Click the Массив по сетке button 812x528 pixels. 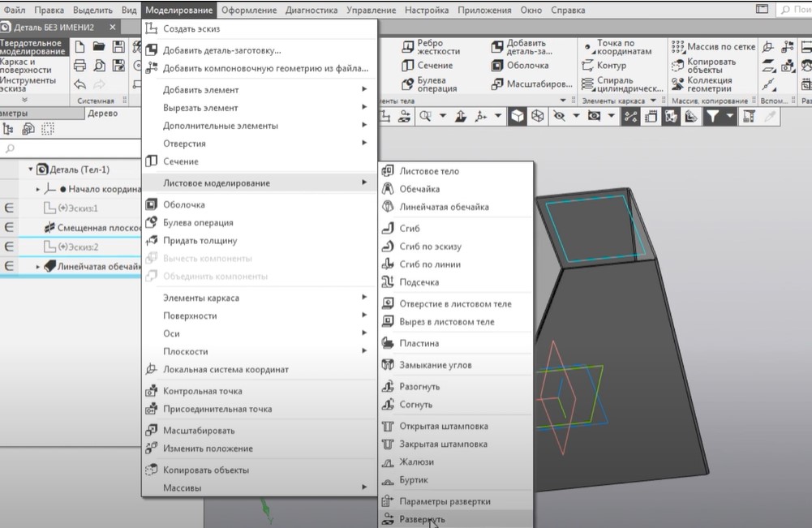point(713,47)
